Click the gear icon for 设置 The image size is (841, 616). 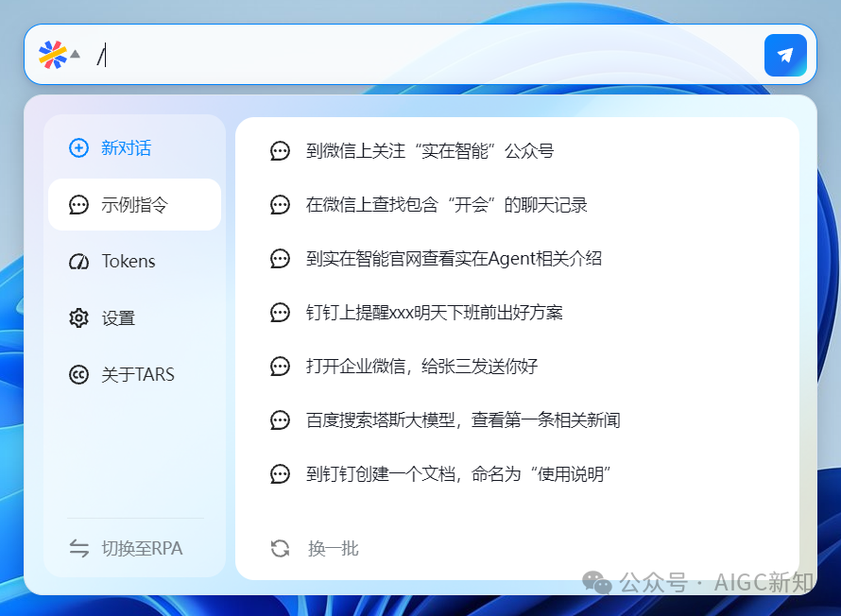click(78, 317)
